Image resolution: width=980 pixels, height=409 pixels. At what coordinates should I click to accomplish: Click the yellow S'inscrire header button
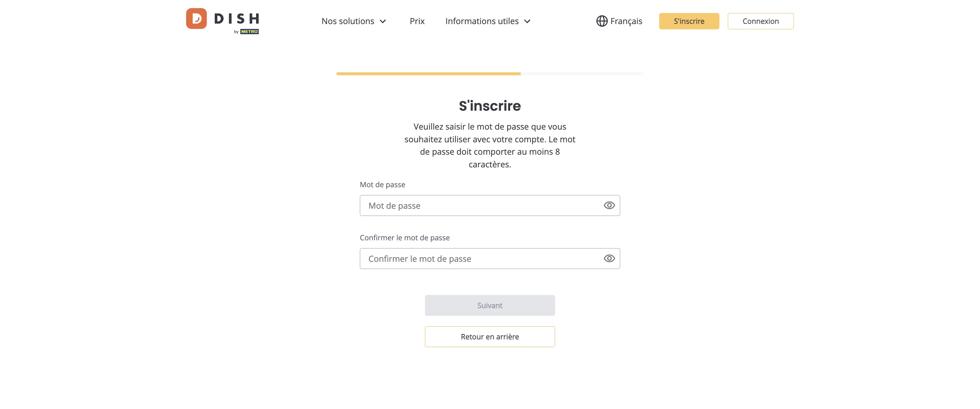click(689, 21)
